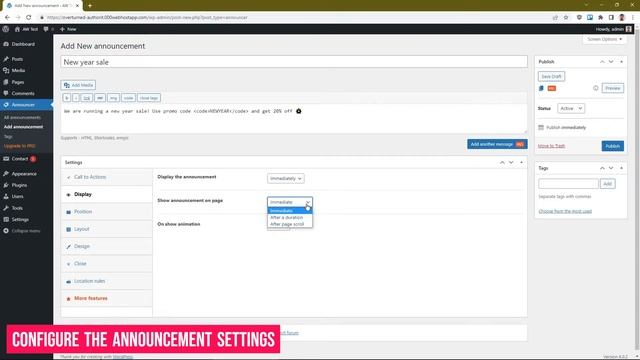Viewport: 640px width, 360px height.
Task: Switch to the Display settings tab
Action: (x=107, y=195)
